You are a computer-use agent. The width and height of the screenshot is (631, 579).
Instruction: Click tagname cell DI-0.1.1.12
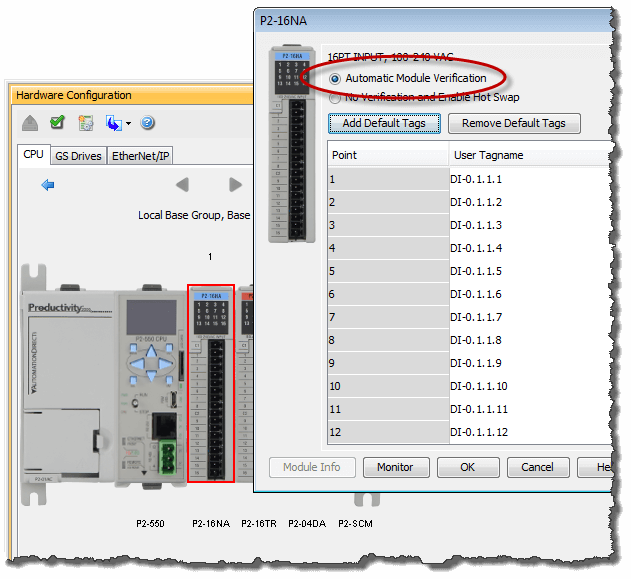tap(531, 433)
